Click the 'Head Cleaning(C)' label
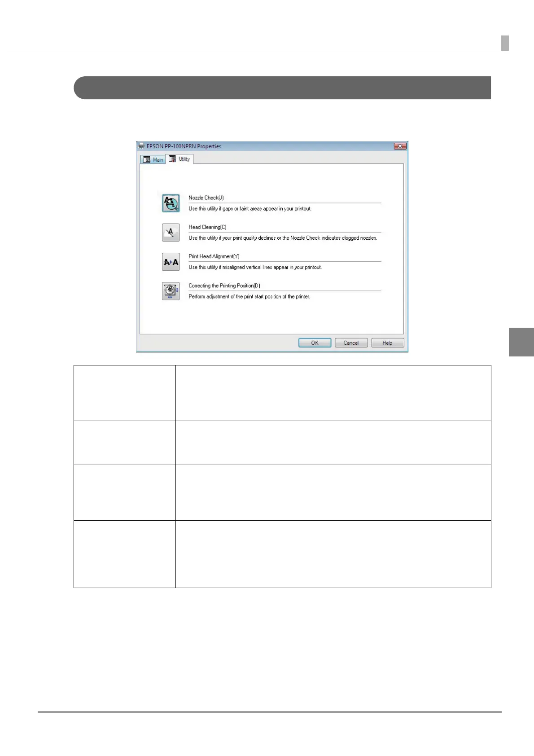This screenshot has width=534, height=756. tap(207, 227)
